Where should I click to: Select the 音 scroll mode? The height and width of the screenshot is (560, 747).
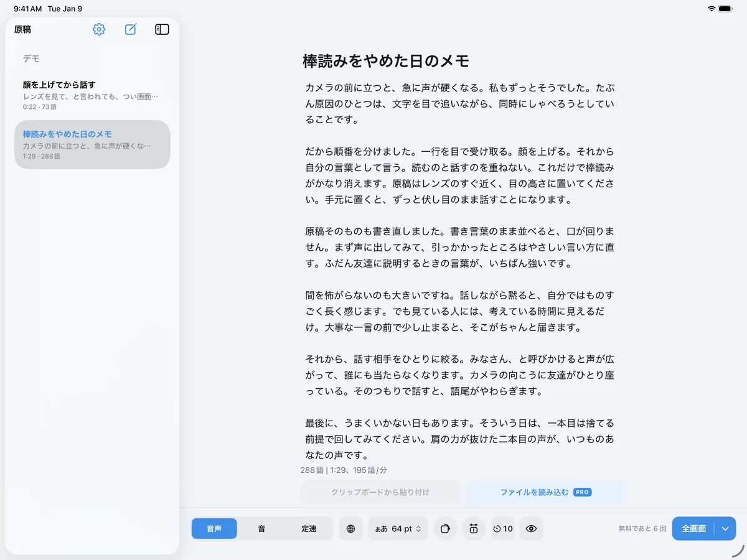coord(261,529)
